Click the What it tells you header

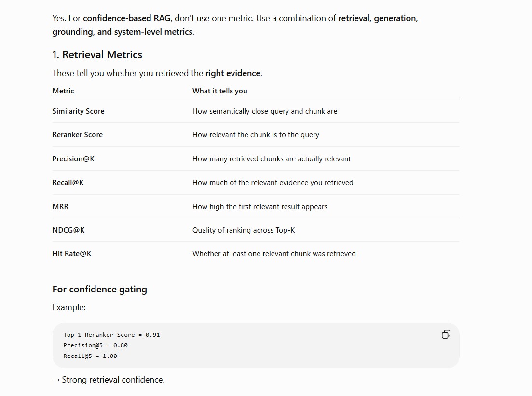click(x=220, y=91)
